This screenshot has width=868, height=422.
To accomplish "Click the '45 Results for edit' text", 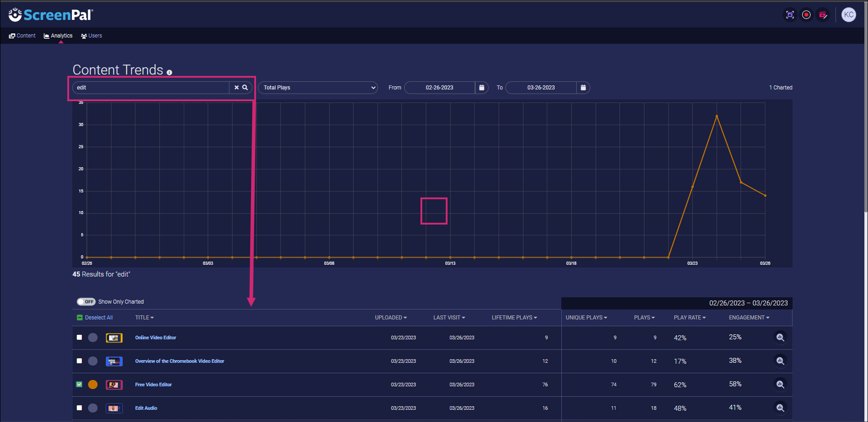I will coord(101,274).
